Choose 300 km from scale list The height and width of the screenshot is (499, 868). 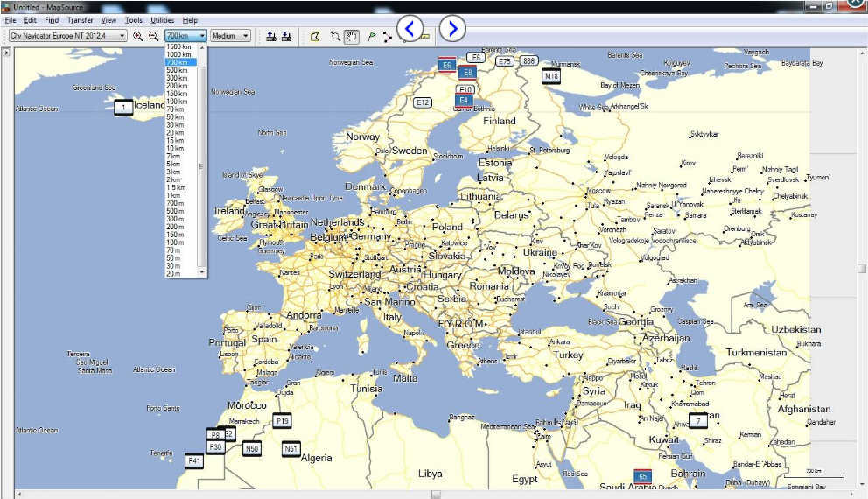(181, 78)
